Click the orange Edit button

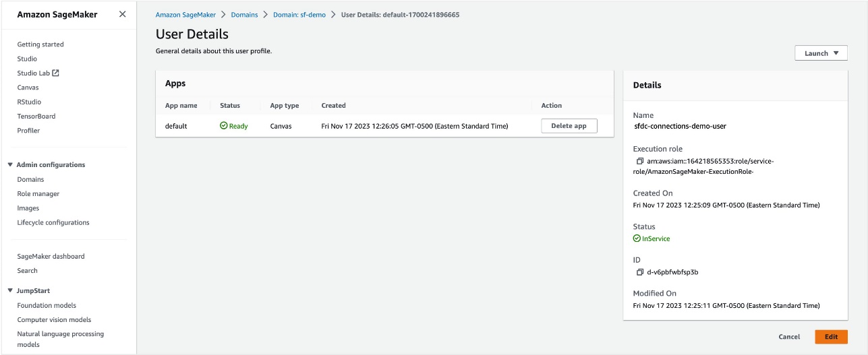click(x=831, y=337)
